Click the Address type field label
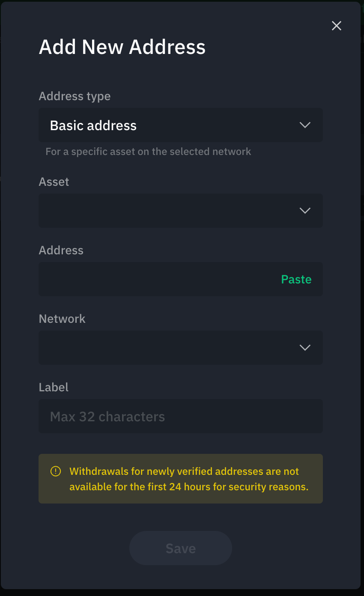 click(x=75, y=96)
